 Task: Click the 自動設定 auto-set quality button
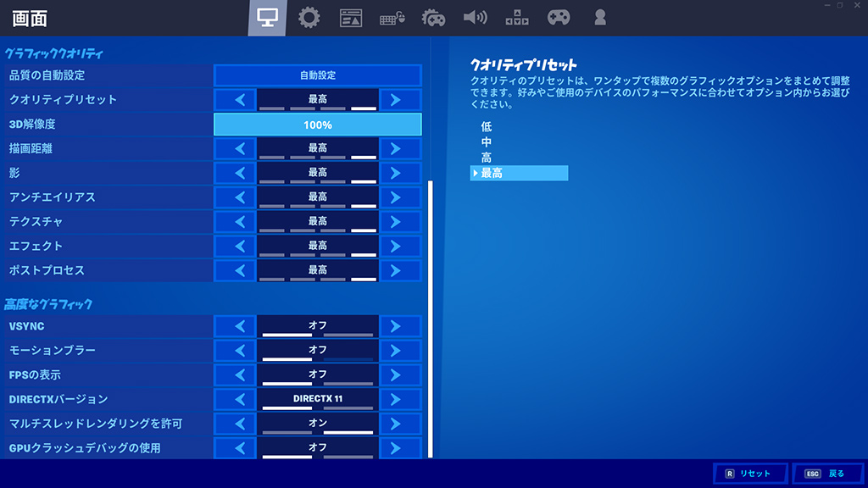point(318,75)
